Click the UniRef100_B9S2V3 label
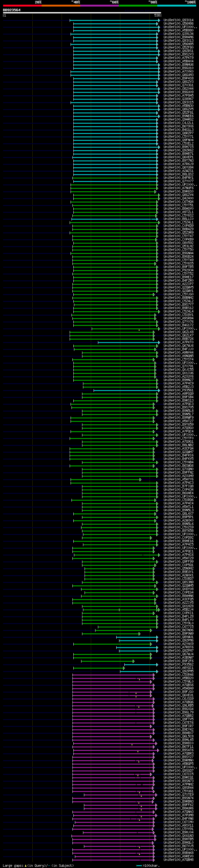Viewport: 199px width, 868px height. [178, 55]
